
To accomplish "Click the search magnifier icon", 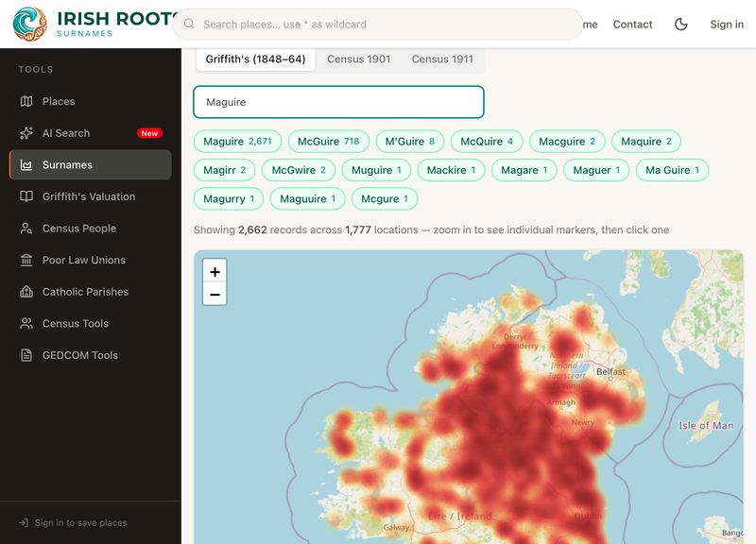I will (189, 25).
